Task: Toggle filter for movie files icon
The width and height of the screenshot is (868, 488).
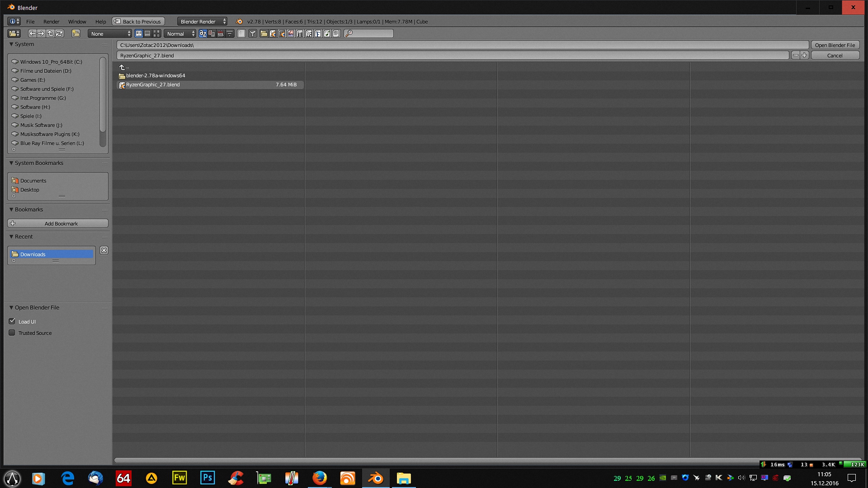Action: point(300,33)
